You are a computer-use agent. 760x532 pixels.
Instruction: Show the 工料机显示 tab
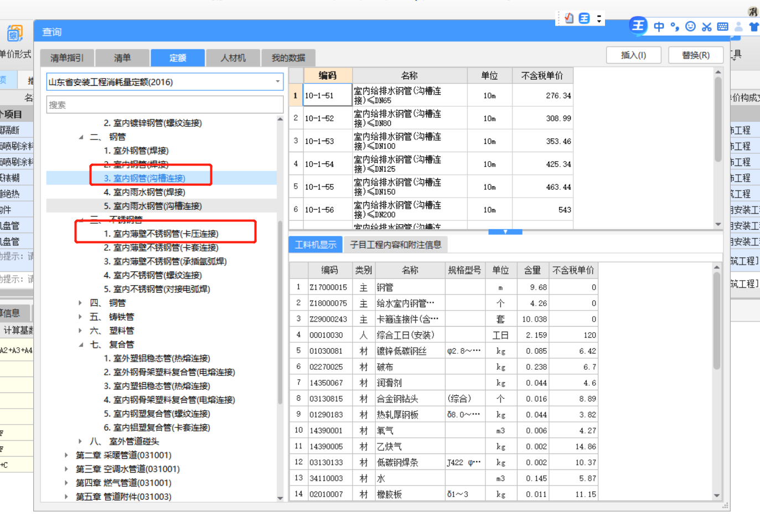[x=316, y=245]
